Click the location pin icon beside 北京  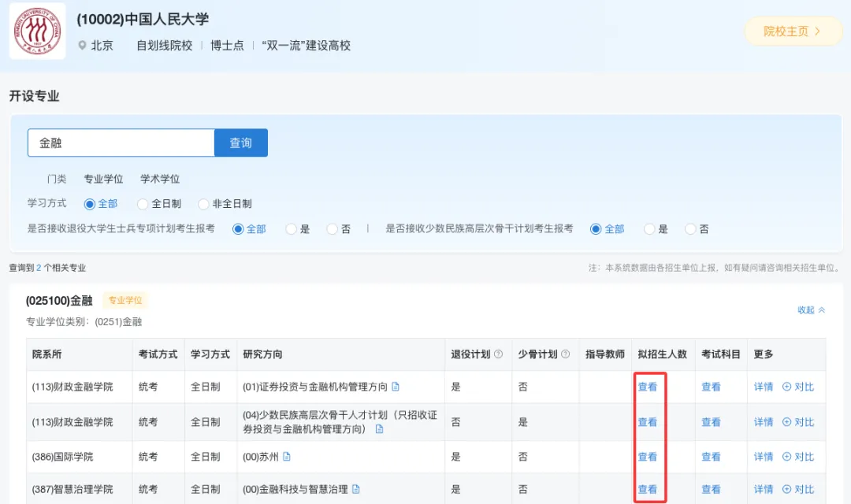coord(82,46)
